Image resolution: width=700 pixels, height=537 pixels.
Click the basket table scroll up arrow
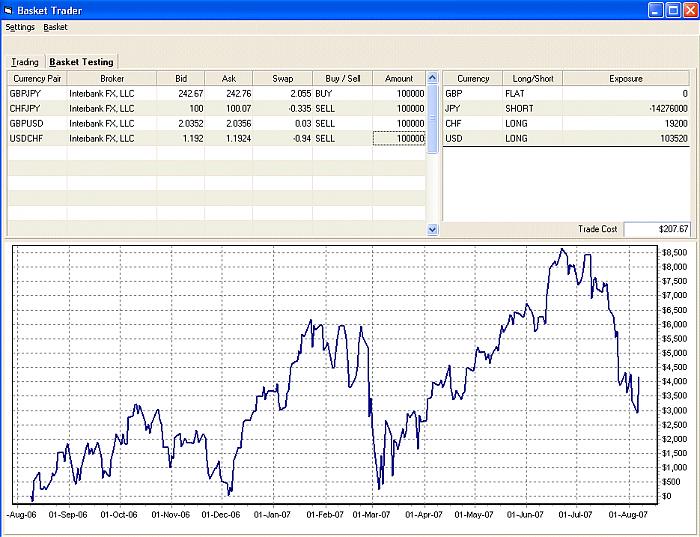click(x=432, y=78)
